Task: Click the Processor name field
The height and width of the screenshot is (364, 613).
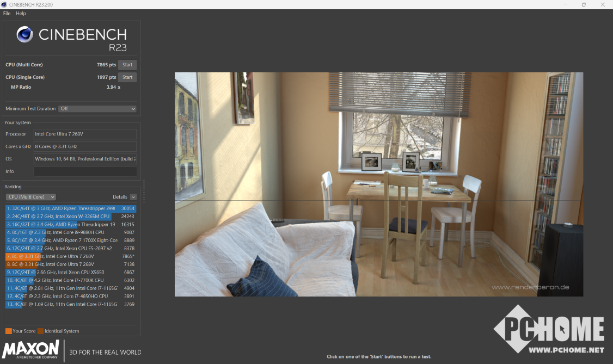Action: 85,134
